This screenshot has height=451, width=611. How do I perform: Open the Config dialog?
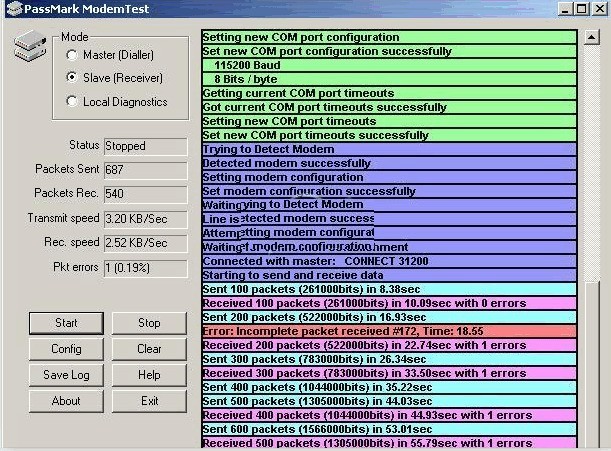click(x=66, y=349)
